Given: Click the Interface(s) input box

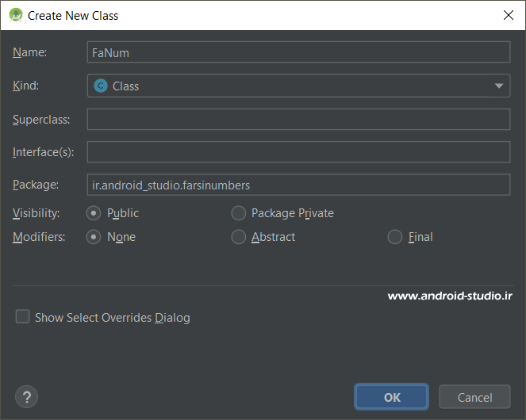Looking at the screenshot, I should (x=298, y=152).
